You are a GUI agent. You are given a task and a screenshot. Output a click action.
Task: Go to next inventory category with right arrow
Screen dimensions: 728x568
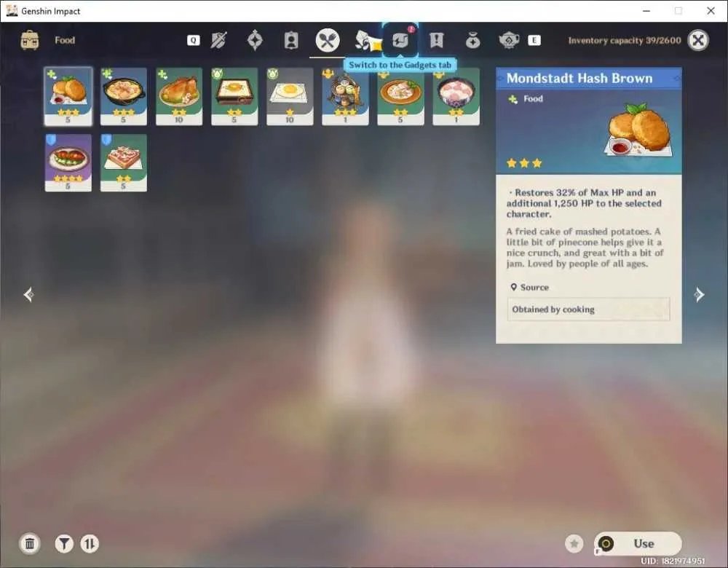[699, 294]
